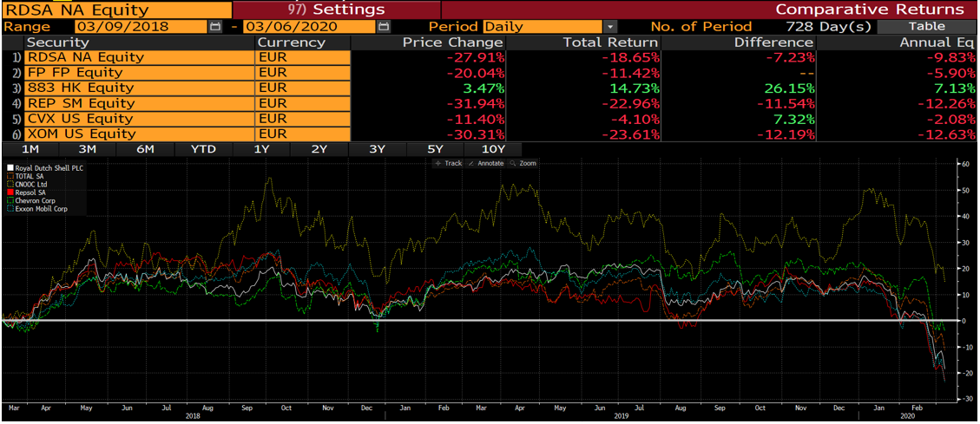Click the Period field showing Daily

pos(543,27)
